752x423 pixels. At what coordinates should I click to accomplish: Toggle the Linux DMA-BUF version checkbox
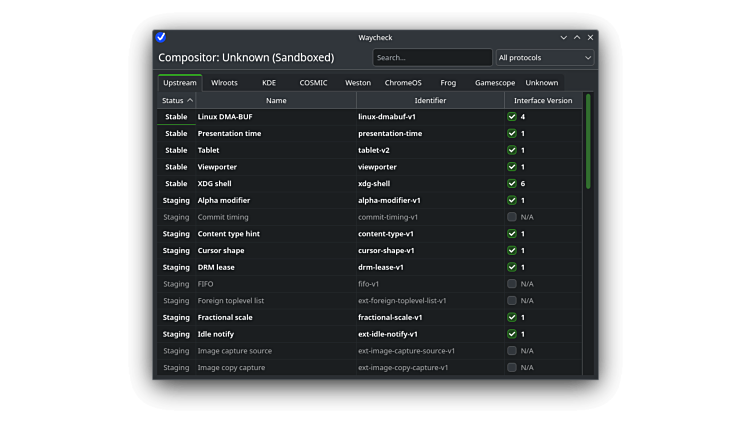512,117
